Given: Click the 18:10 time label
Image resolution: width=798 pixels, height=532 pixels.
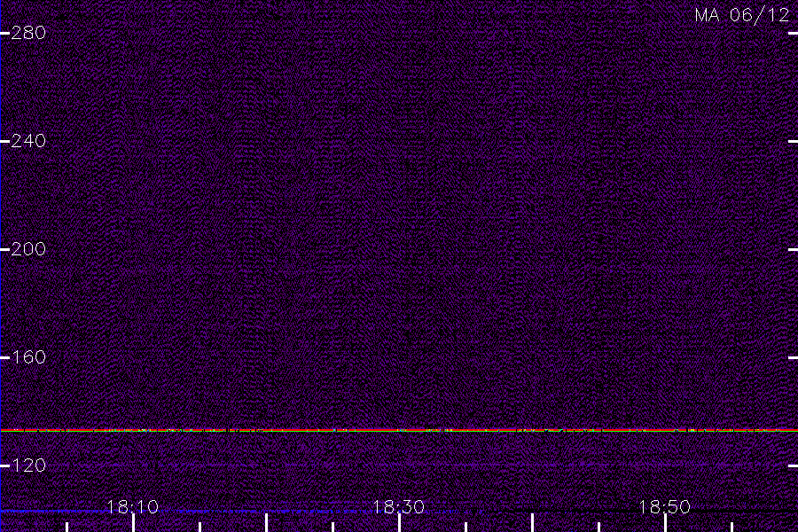Looking at the screenshot, I should (x=132, y=507).
